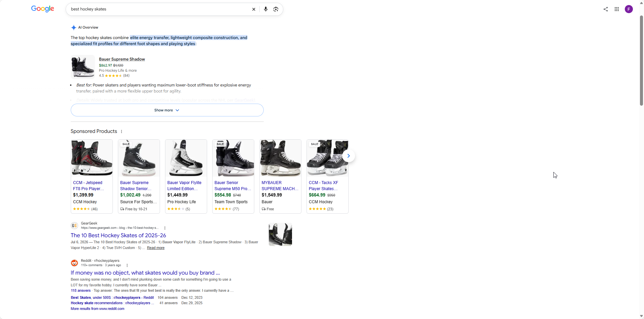This screenshot has height=319, width=644.
Task: Click the $1,399.99 CCM Jetspeed price
Action: [83, 195]
